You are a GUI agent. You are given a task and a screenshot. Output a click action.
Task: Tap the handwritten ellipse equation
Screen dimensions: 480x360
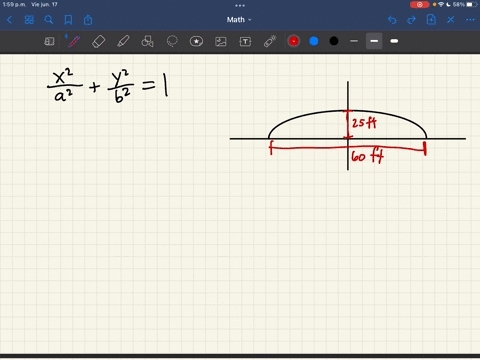click(108, 85)
